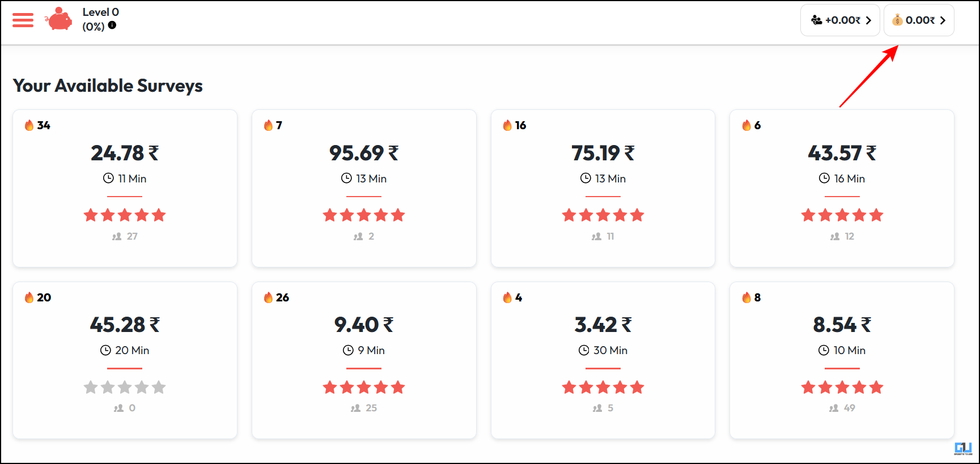Select the 9.40 ₹ survey
This screenshot has width=980, height=464.
pos(364,360)
